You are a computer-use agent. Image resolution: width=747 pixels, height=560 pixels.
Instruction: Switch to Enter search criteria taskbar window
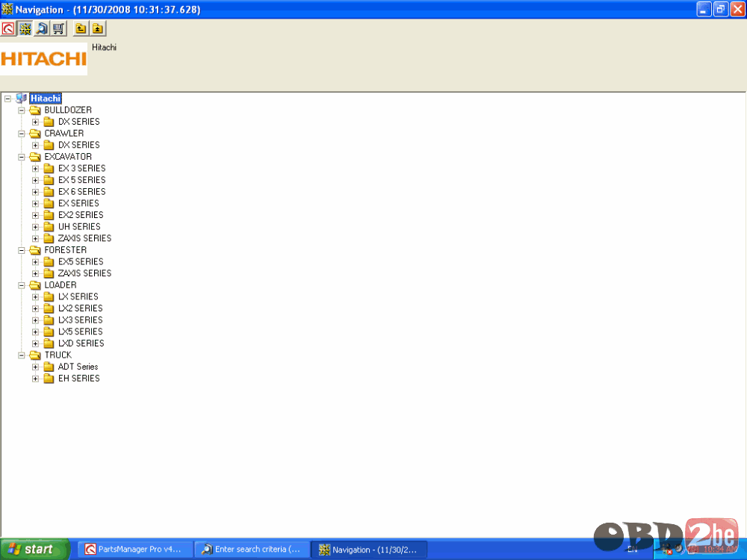[x=252, y=550]
